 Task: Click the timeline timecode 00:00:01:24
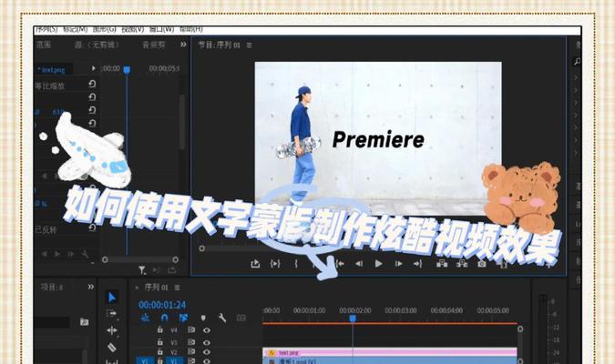pyautogui.click(x=162, y=305)
